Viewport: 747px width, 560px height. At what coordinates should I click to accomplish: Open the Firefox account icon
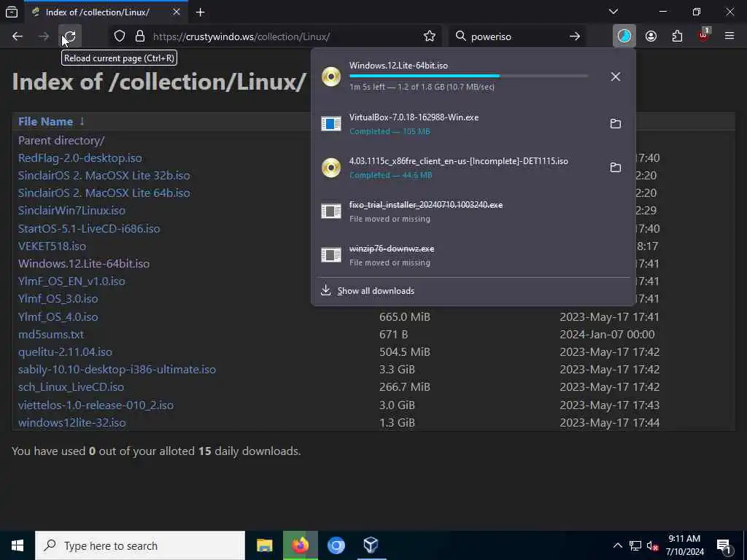coord(651,36)
